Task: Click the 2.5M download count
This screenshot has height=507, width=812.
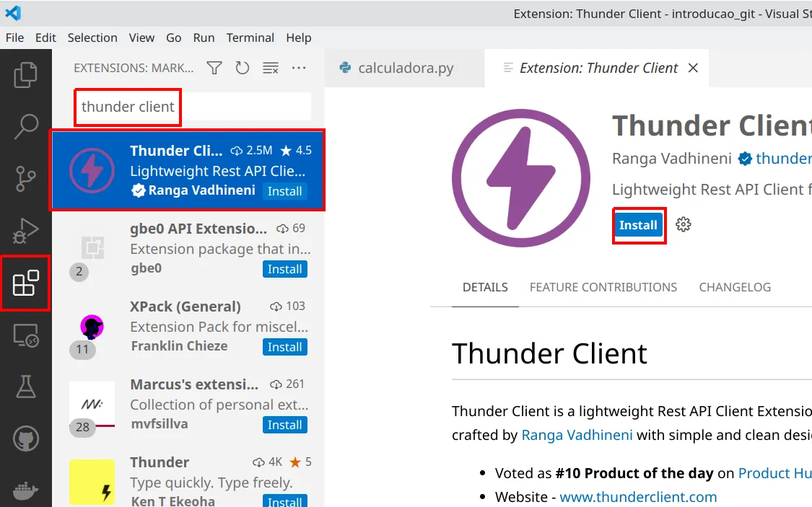Action: coord(252,151)
